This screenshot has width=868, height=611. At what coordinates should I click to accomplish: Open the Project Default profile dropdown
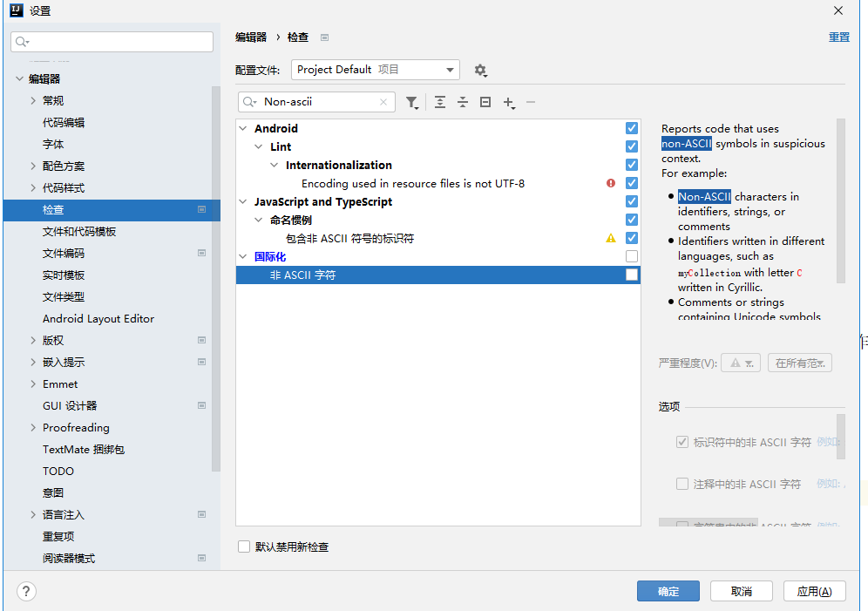click(376, 70)
